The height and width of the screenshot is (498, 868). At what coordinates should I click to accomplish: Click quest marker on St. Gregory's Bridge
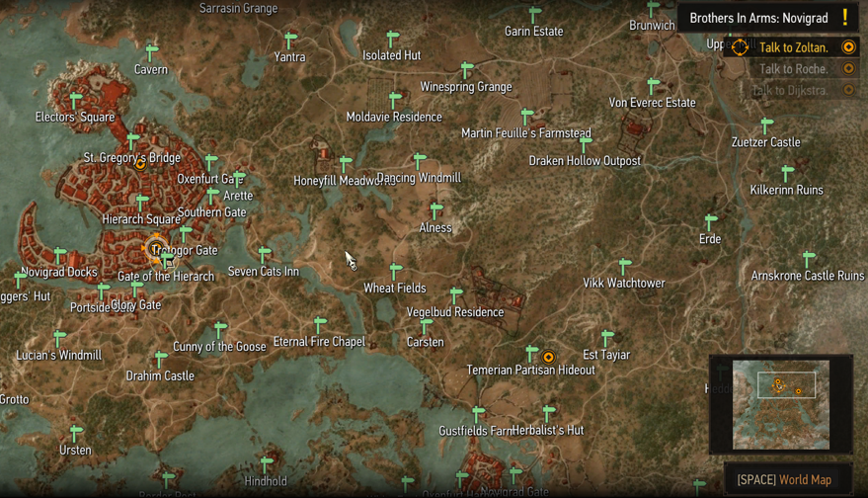(140, 163)
